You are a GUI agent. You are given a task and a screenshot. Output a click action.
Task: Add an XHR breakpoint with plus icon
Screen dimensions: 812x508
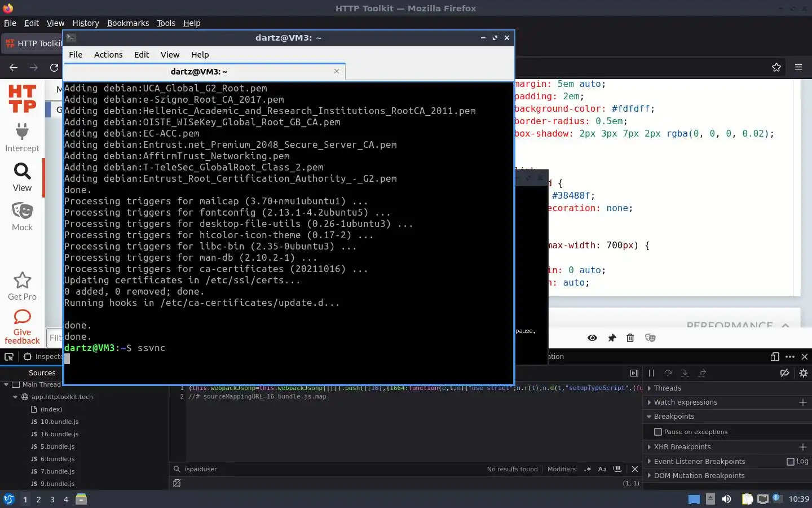point(803,447)
